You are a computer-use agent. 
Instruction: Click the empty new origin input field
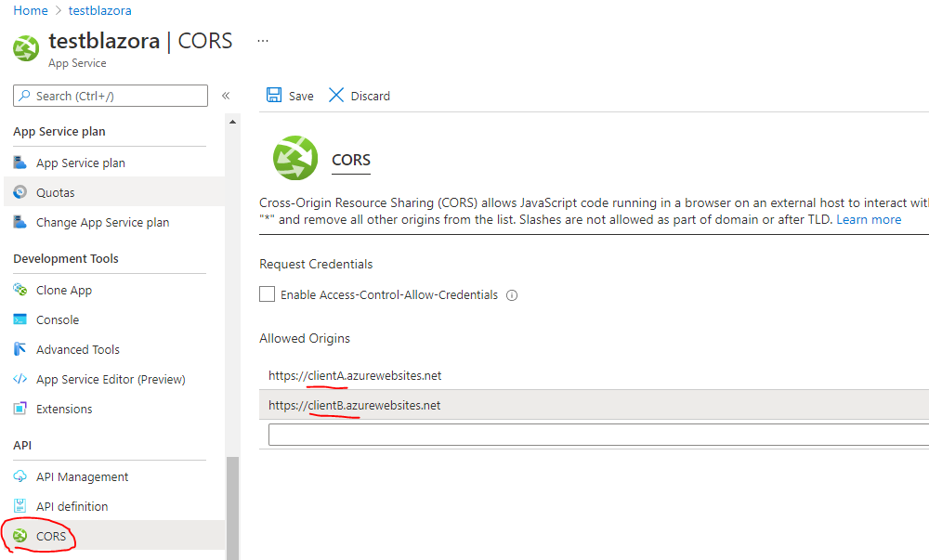click(598, 435)
